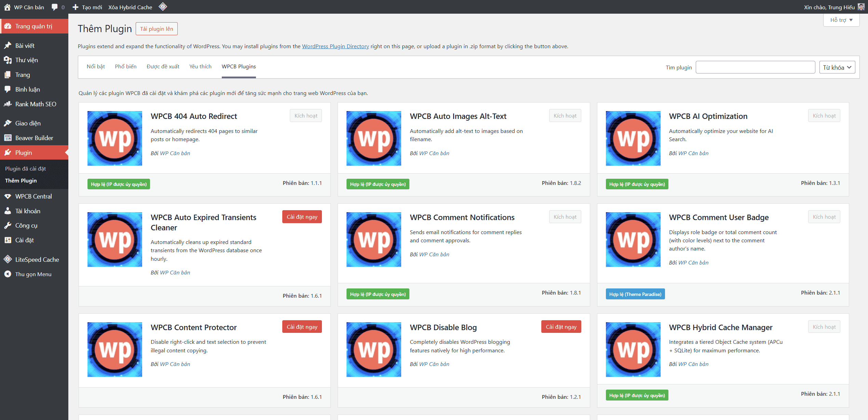Open Plugin đã cài đặt submenu item
This screenshot has height=420, width=868.
26,168
